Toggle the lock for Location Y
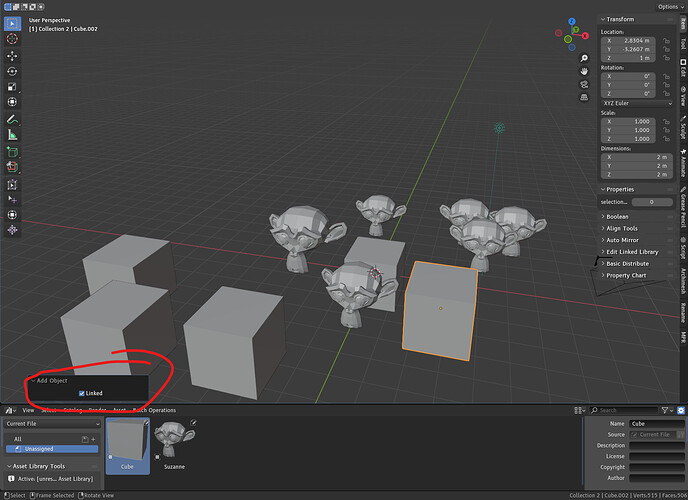This screenshot has width=688, height=500. 666,50
